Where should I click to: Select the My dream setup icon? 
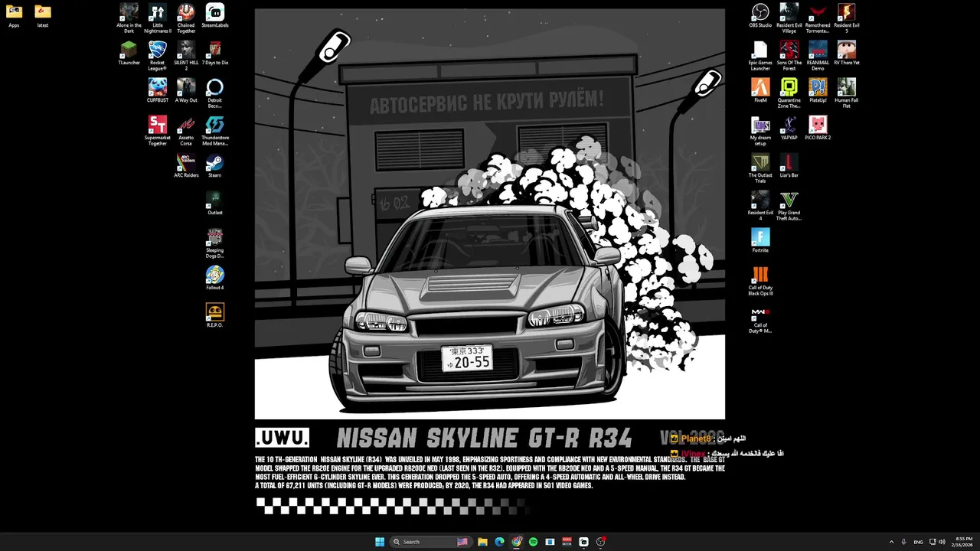tap(760, 131)
